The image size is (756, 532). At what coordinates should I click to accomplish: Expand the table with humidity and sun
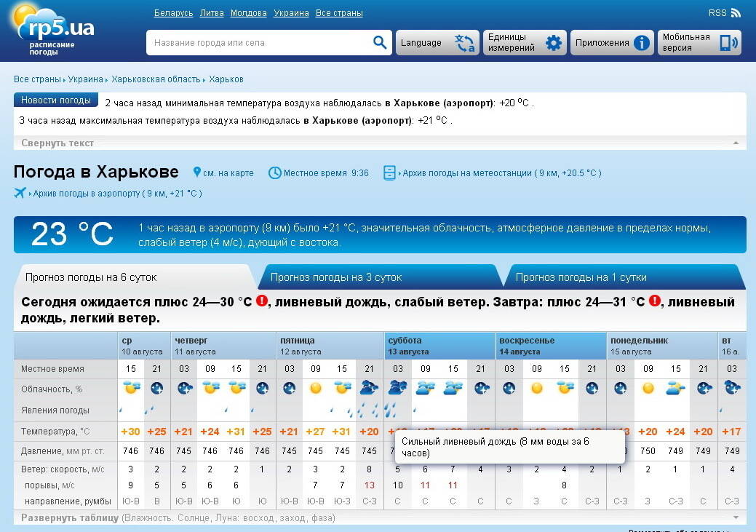[x=70, y=518]
